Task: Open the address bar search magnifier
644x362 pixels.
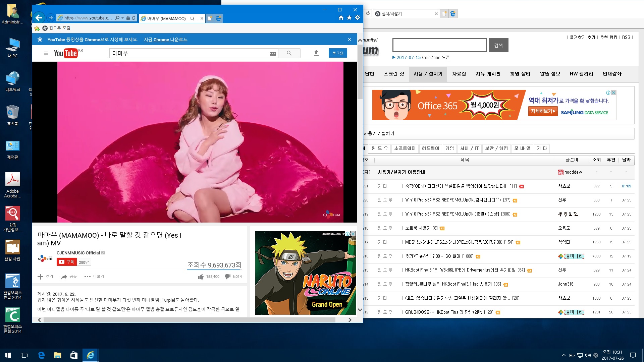Action: [x=117, y=18]
